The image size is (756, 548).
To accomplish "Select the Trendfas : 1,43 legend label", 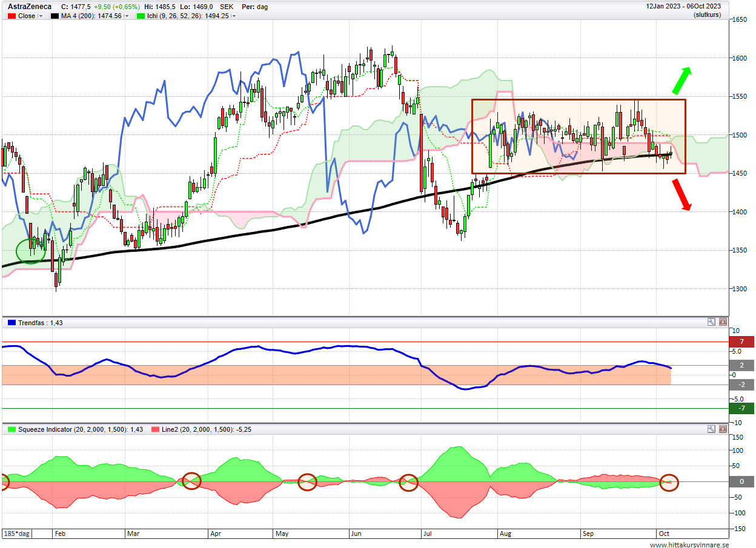I will click(x=41, y=323).
